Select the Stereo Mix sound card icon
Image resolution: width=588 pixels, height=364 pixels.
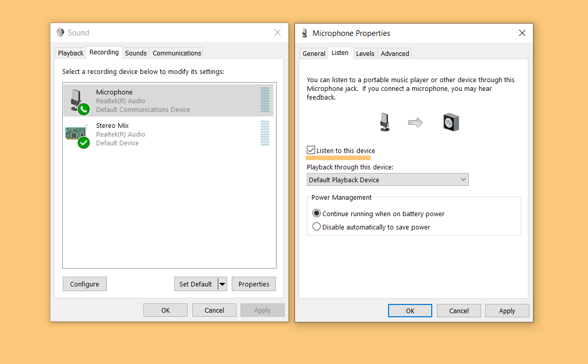coord(76,132)
